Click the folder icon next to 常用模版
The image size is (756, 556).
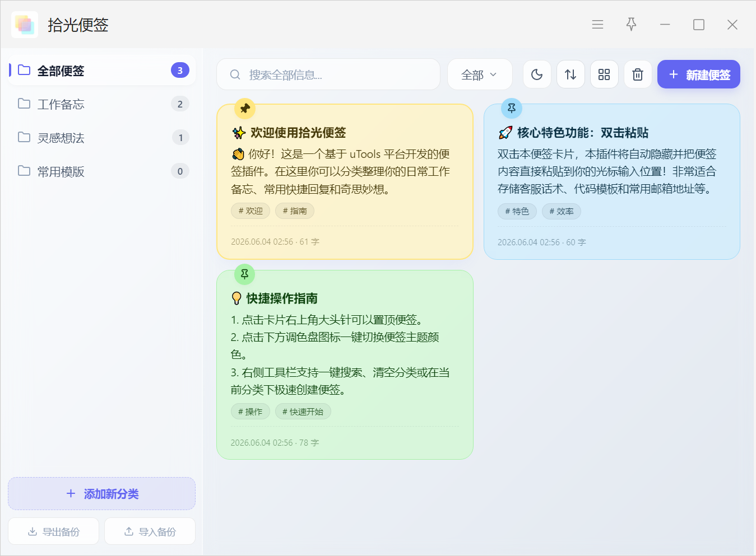click(24, 171)
